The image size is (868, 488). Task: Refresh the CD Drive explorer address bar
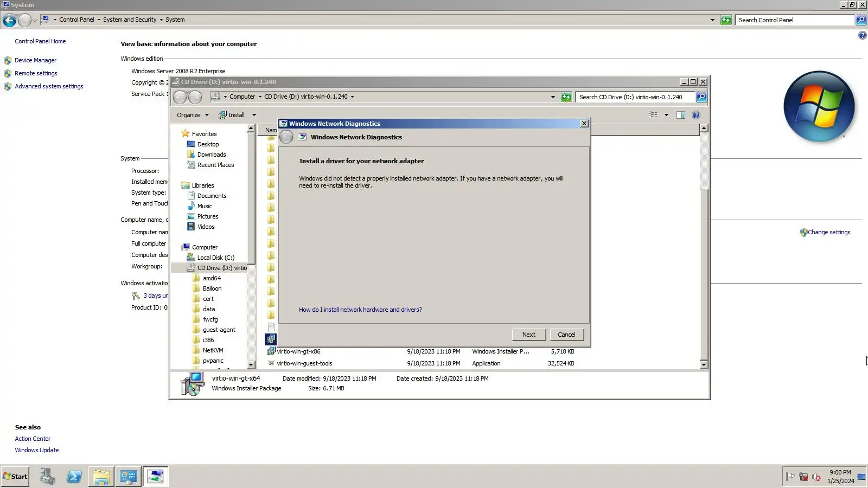tap(566, 97)
